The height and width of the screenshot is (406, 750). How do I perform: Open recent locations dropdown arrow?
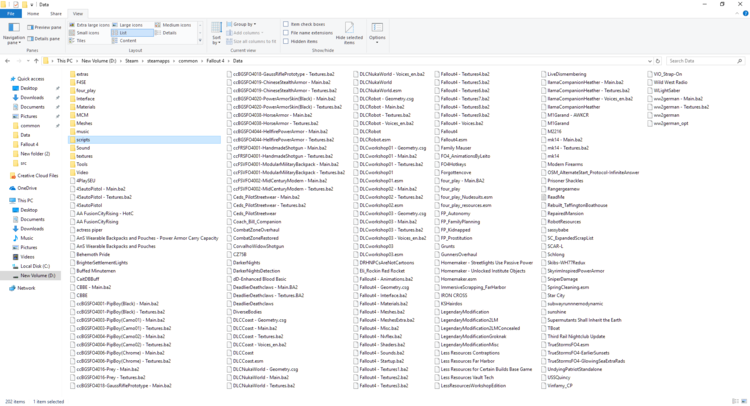pos(27,61)
